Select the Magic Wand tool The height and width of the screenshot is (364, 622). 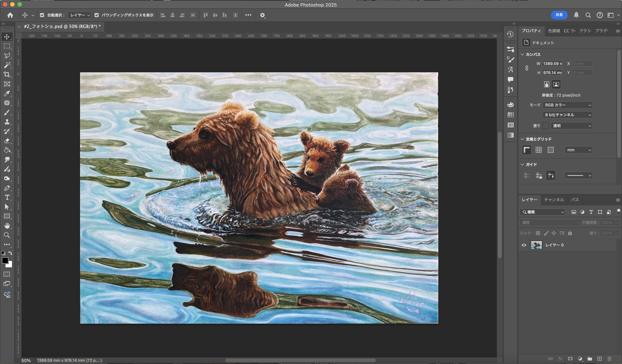(x=7, y=65)
